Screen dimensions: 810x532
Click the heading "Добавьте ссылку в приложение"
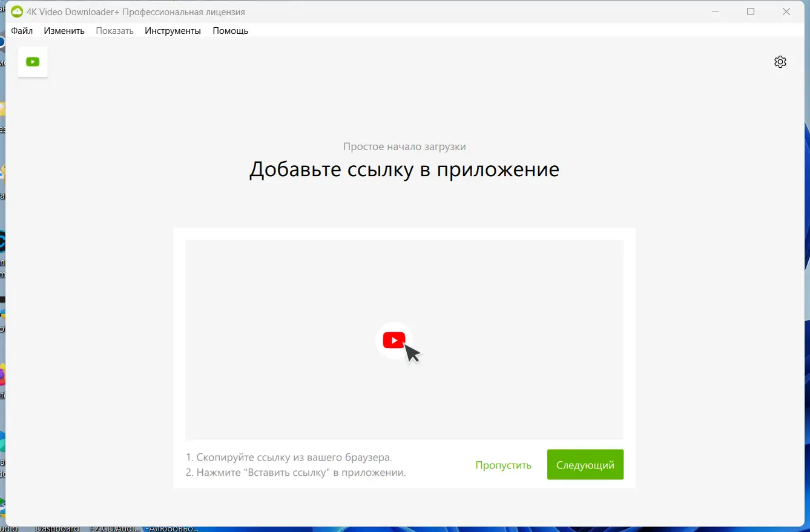click(404, 169)
